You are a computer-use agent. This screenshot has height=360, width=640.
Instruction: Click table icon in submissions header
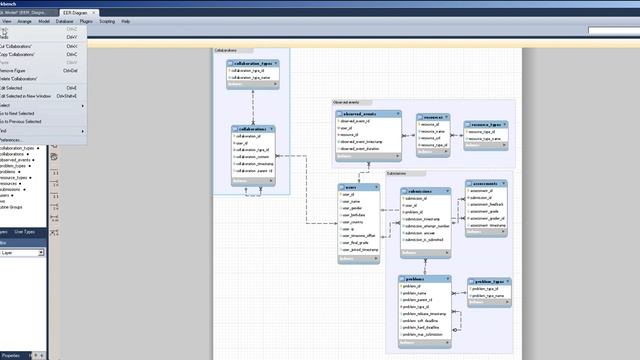click(x=404, y=191)
